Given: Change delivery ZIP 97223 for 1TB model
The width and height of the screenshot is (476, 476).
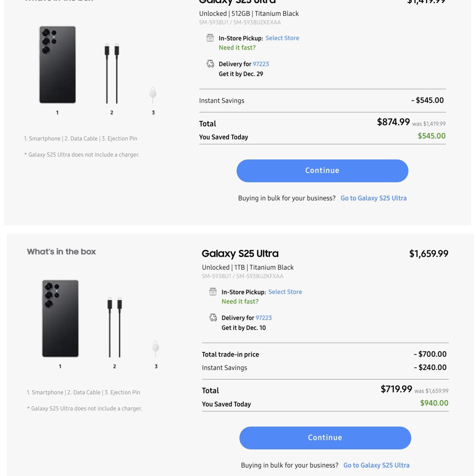Looking at the screenshot, I should pyautogui.click(x=263, y=318).
